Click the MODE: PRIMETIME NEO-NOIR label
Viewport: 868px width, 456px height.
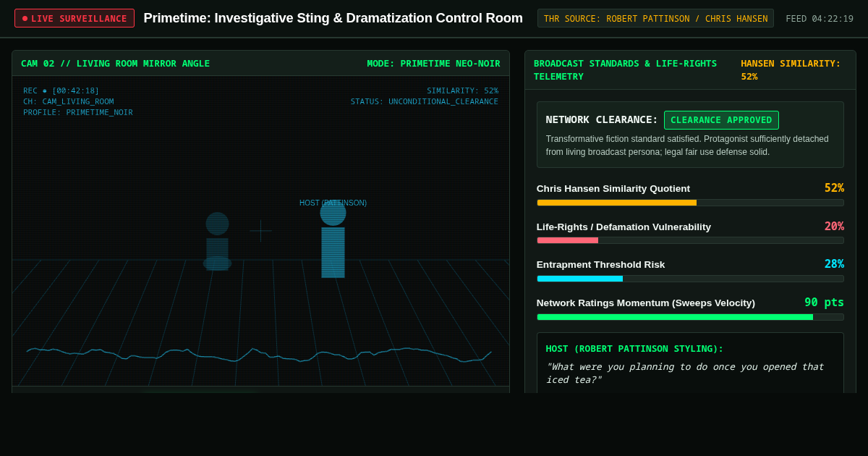tap(433, 64)
